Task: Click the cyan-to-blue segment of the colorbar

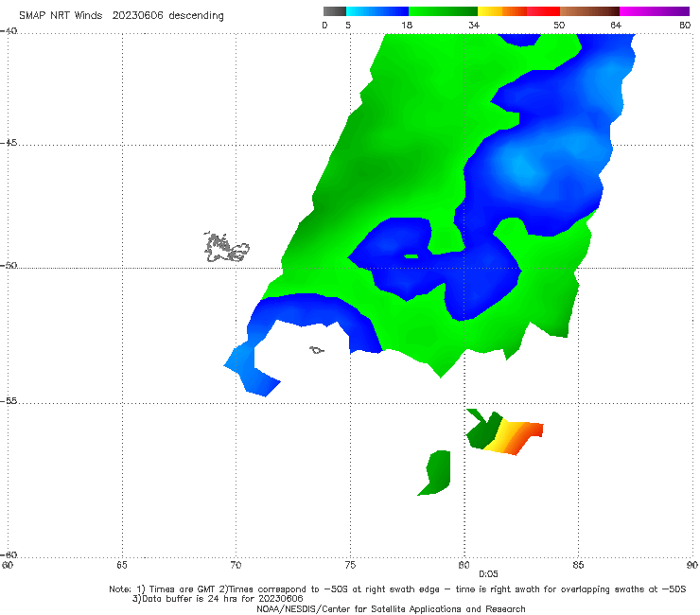Action: tap(377, 11)
